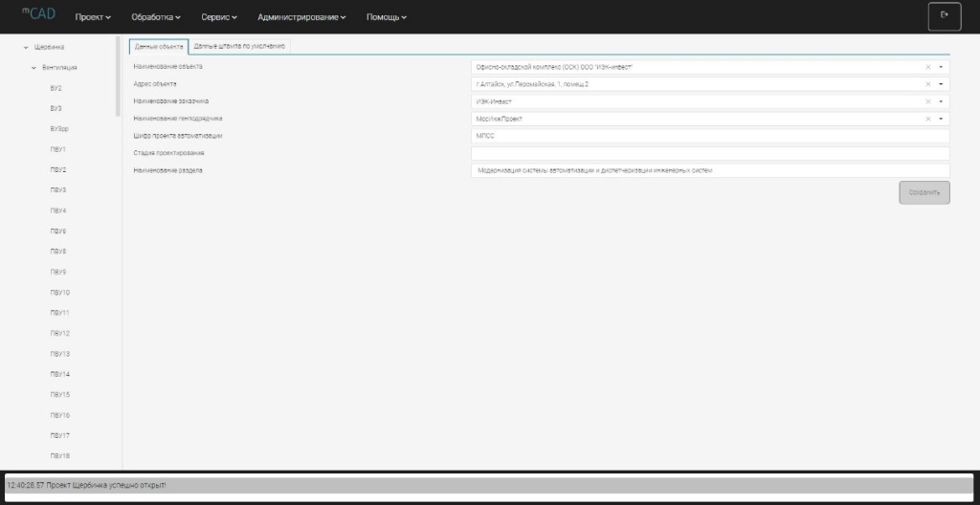Collapse the Вентиляция tree node

(33, 68)
